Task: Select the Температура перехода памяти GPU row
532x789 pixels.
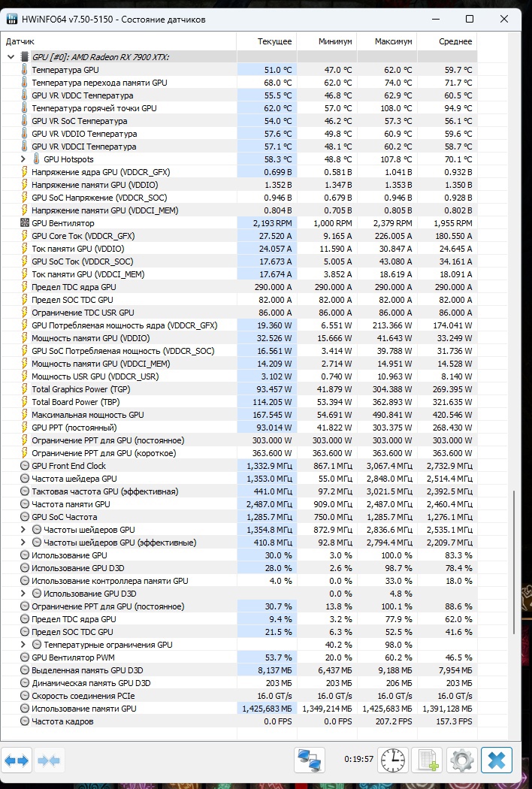Action: tap(239, 83)
